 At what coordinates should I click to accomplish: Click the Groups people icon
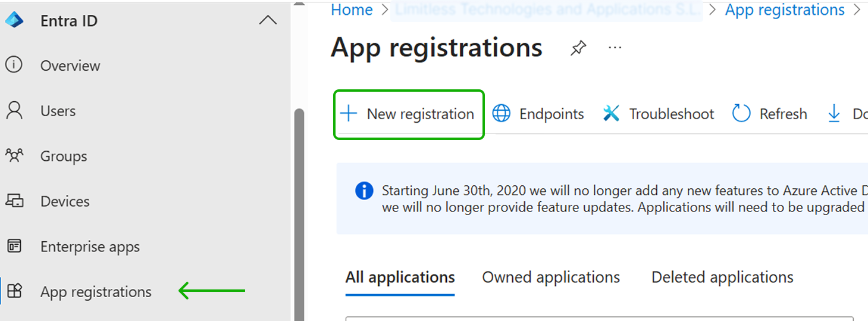pos(14,155)
